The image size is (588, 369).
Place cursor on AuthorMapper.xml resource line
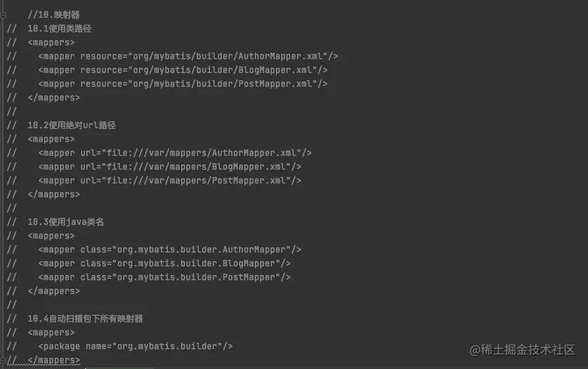coord(188,57)
